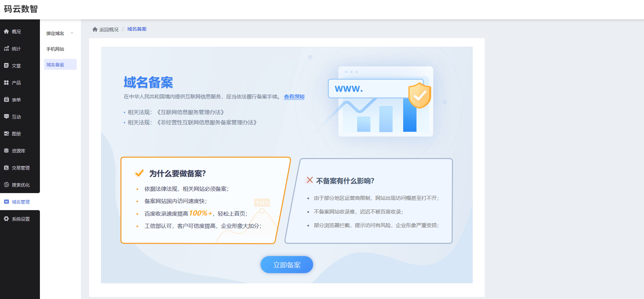The width and height of the screenshot is (644, 299).
Task: Select 手机网站 in the submenu
Action: 55,49
